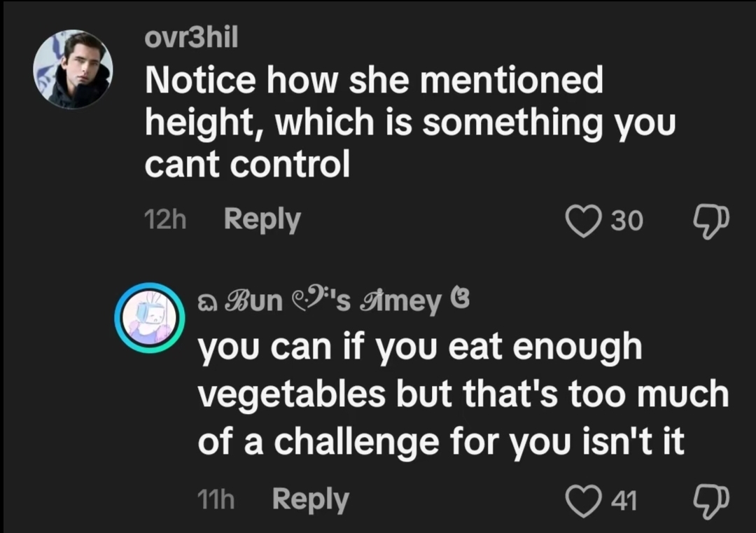The image size is (756, 533).
Task: Select the 12h timestamp
Action: click(165, 220)
